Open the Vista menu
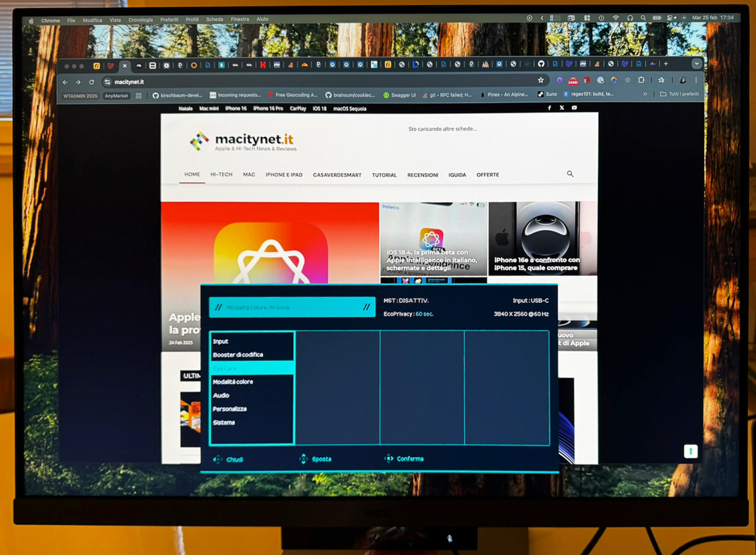Viewport: 756px width, 555px height. pyautogui.click(x=115, y=20)
